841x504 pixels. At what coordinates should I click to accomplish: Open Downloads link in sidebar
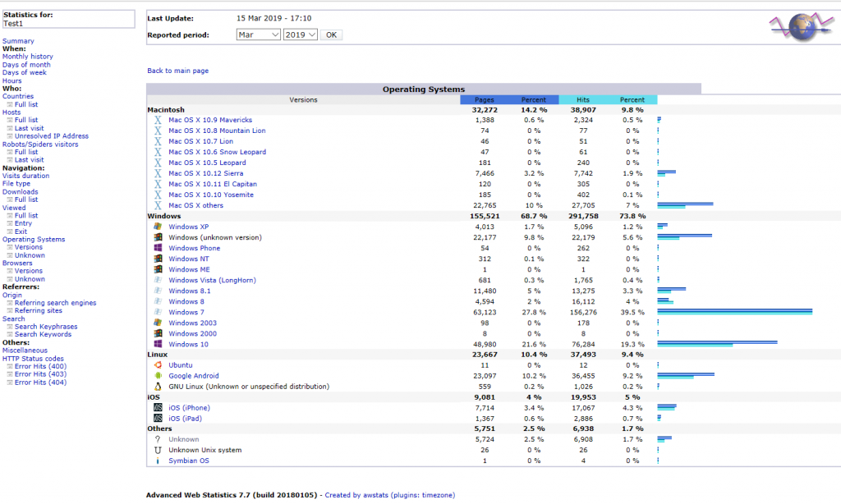[x=21, y=192]
